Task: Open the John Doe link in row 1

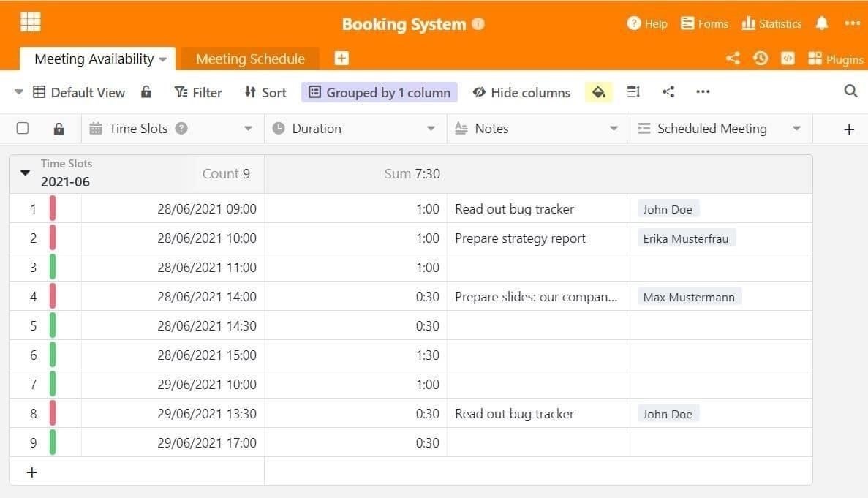Action: coord(668,209)
